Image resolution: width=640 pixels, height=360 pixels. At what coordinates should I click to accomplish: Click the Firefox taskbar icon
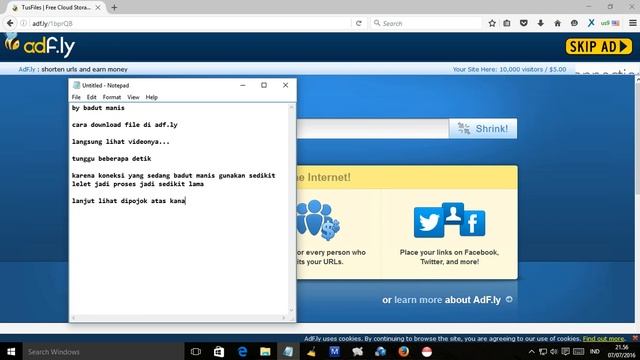click(x=404, y=351)
